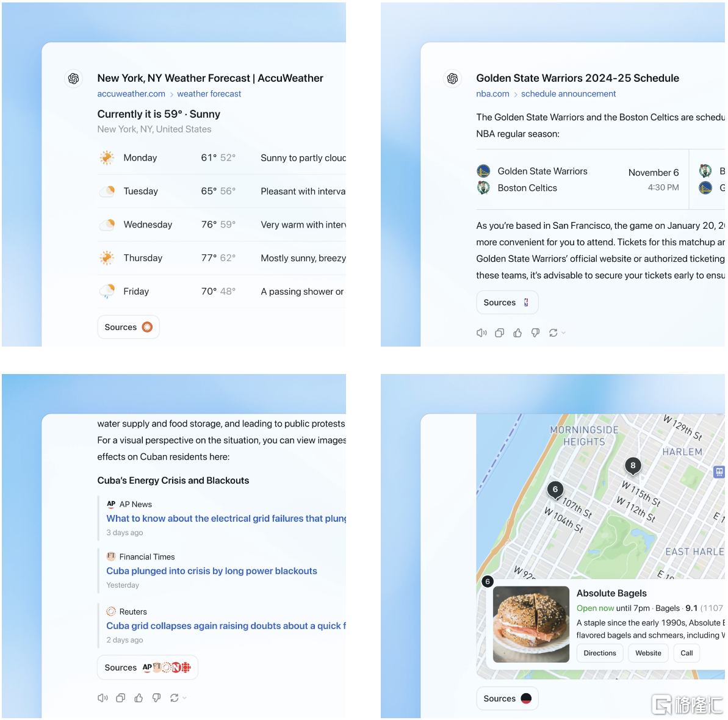
Task: Open AP News article about electrical grid failures
Action: pos(226,519)
